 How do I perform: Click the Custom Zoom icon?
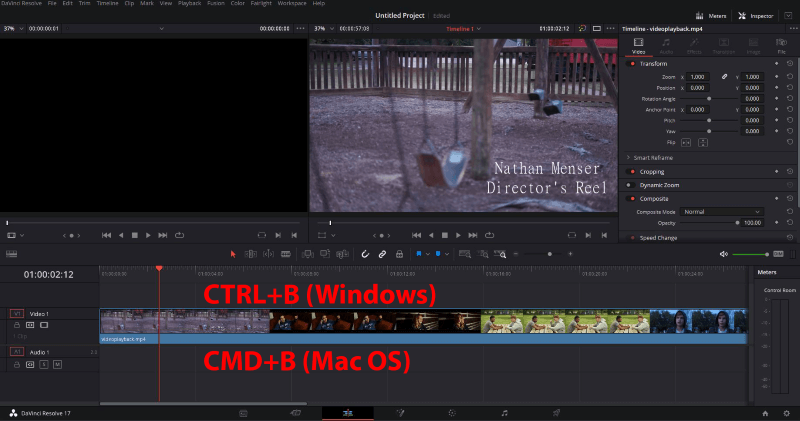(x=501, y=254)
